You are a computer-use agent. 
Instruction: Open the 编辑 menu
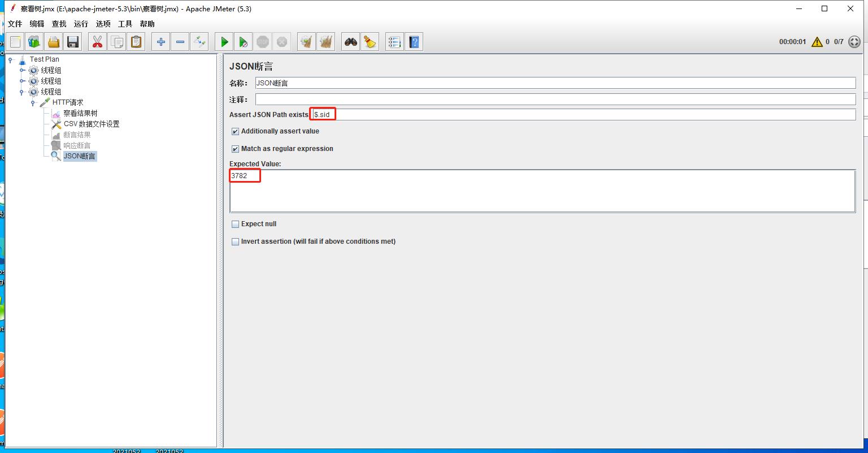coord(37,24)
